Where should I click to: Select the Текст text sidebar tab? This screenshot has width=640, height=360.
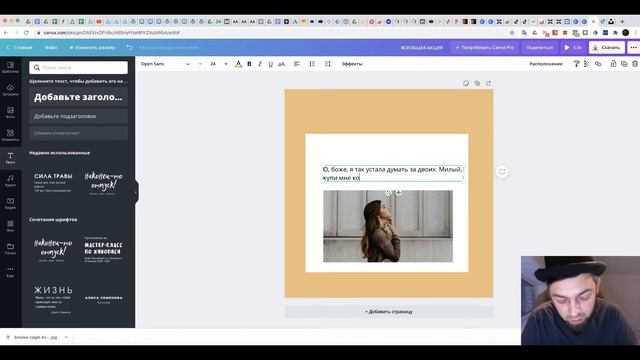coord(11,158)
